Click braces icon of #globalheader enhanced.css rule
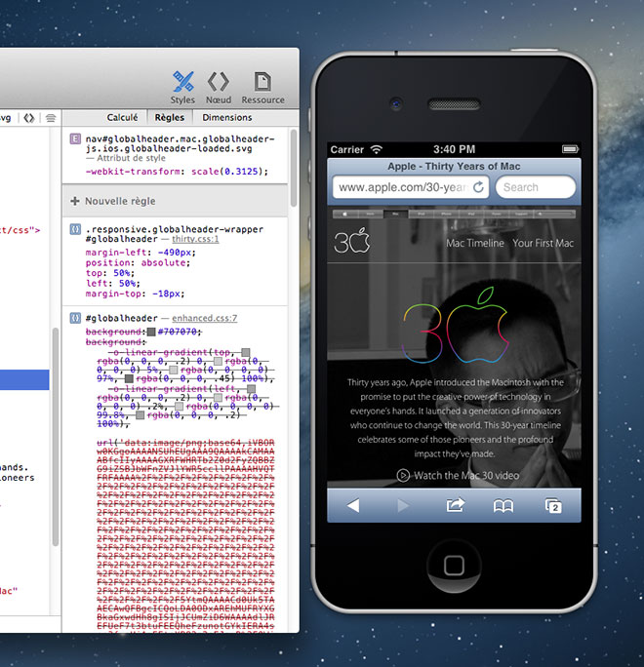Screen dimensions: 644x667 pos(75,318)
